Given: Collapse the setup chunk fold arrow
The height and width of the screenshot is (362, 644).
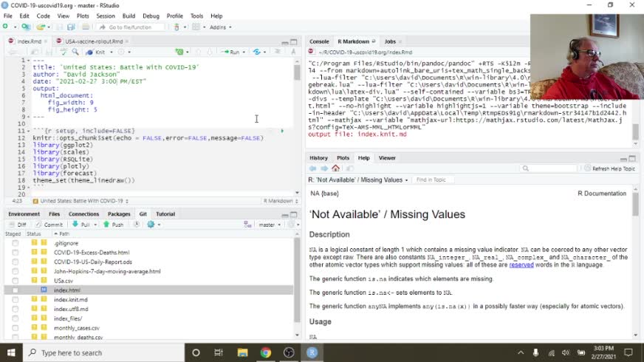Looking at the screenshot, I should coord(28,131).
